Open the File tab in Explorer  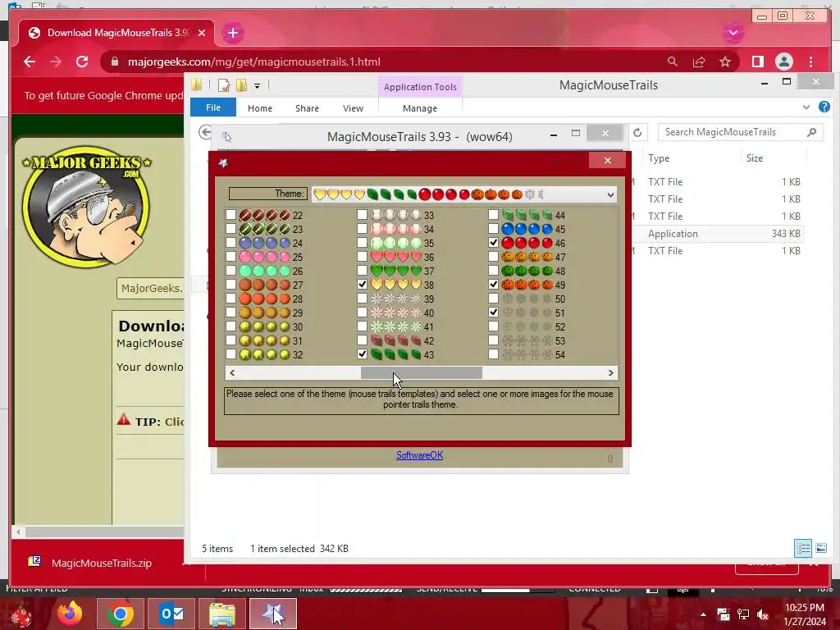[213, 107]
